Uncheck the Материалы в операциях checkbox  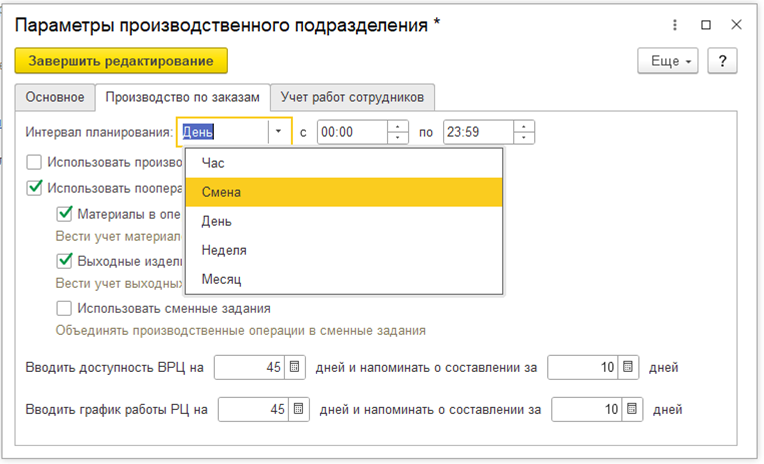pyautogui.click(x=65, y=213)
